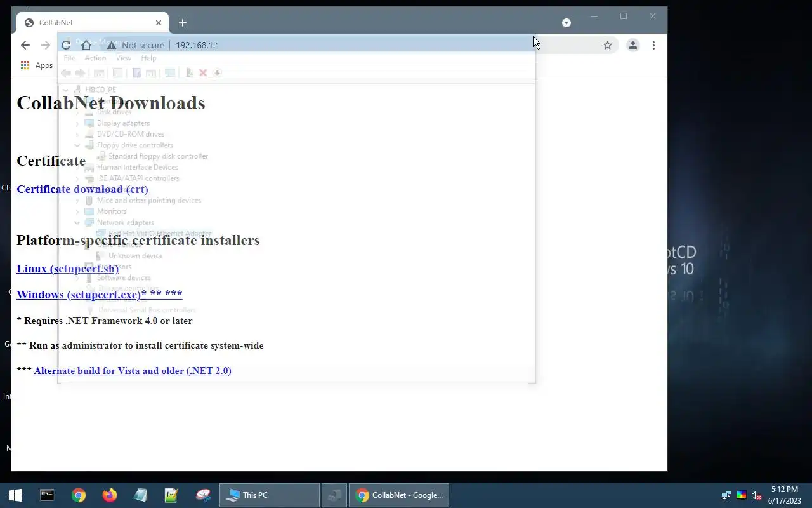812x508 pixels.
Task: Go back using Chrome's back arrow
Action: point(25,45)
